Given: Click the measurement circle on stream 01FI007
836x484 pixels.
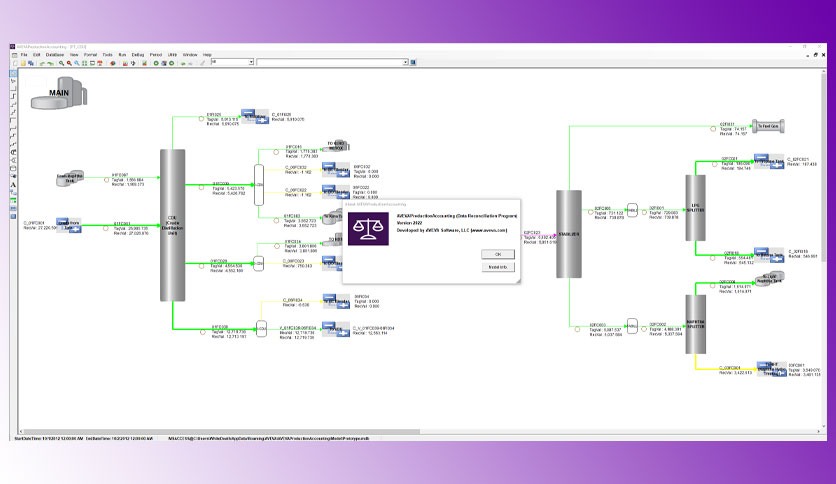Looking at the screenshot, I should [107, 180].
